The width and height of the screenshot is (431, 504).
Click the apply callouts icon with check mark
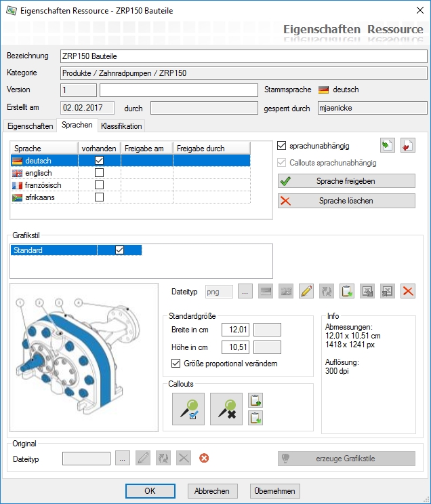pos(188,409)
